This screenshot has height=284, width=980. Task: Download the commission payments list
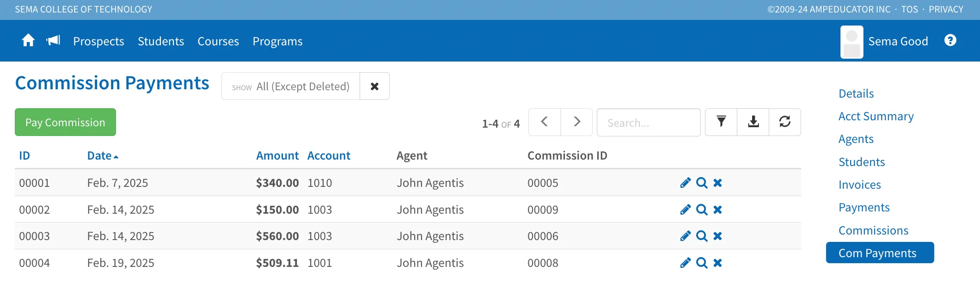[753, 122]
